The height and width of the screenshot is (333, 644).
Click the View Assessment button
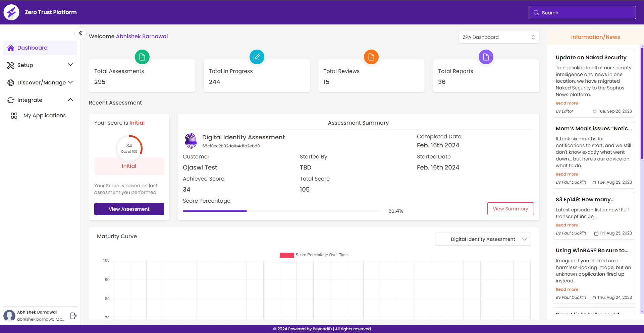pyautogui.click(x=129, y=209)
